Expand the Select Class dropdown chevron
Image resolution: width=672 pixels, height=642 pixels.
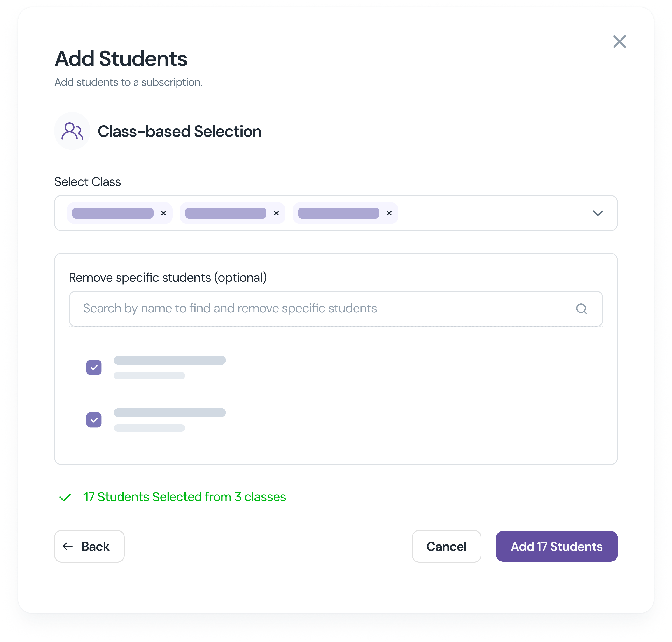point(598,213)
